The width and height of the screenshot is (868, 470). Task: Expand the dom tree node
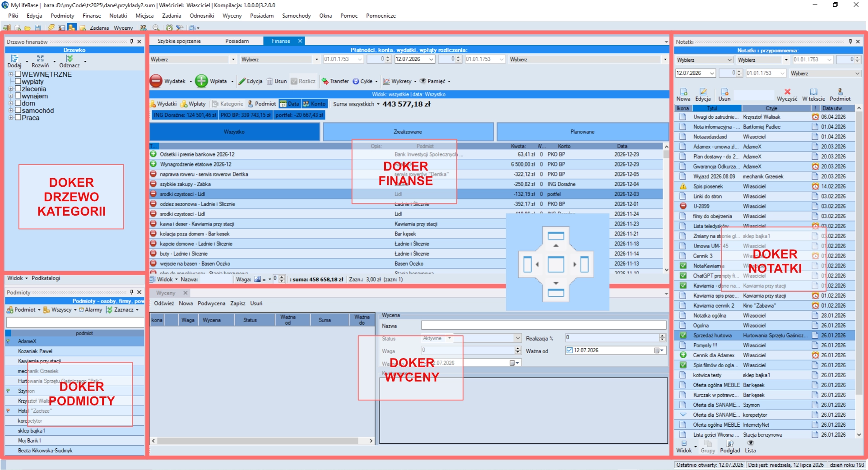(10, 103)
